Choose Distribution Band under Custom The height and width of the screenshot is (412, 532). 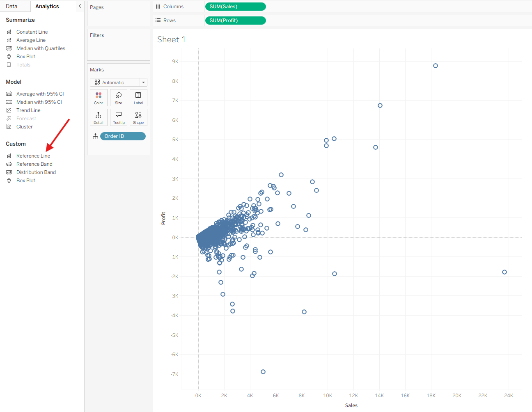pyautogui.click(x=36, y=172)
